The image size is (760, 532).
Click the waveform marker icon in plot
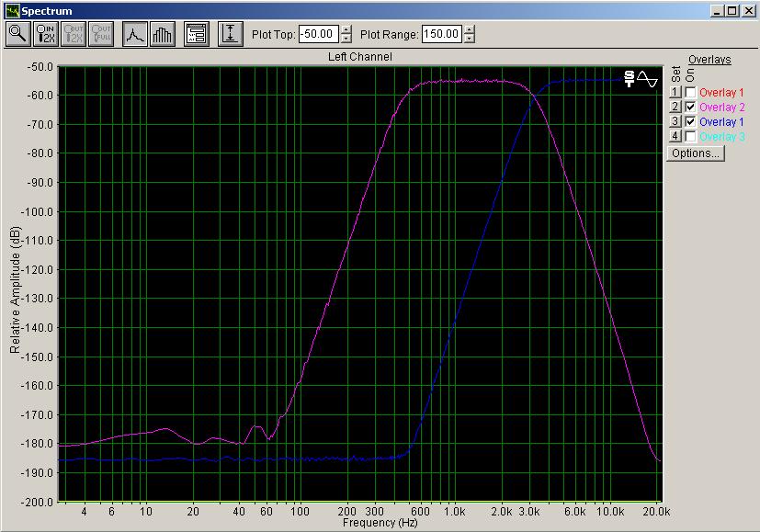648,78
